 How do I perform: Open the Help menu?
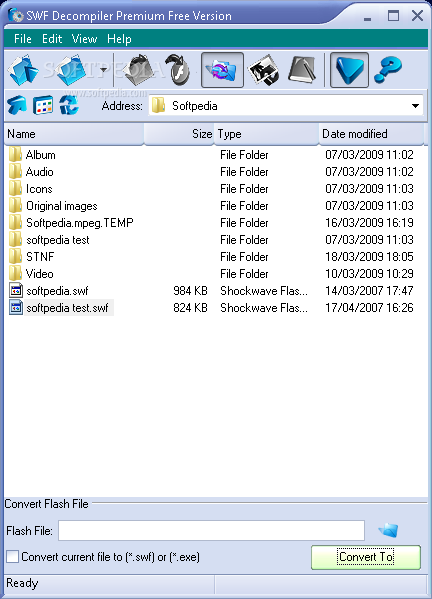(119, 39)
